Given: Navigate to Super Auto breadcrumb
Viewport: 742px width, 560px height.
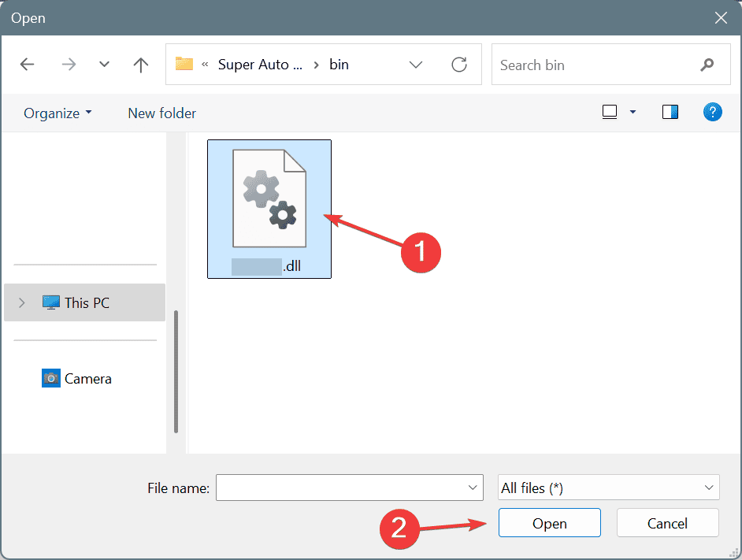Looking at the screenshot, I should point(260,65).
